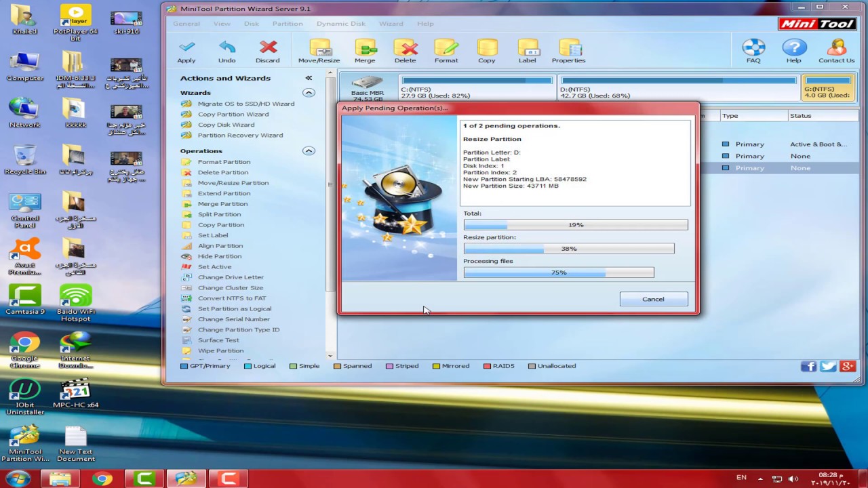Select the D: NTFS partition bar
Screen dimensions: 868x488
pyautogui.click(x=678, y=88)
